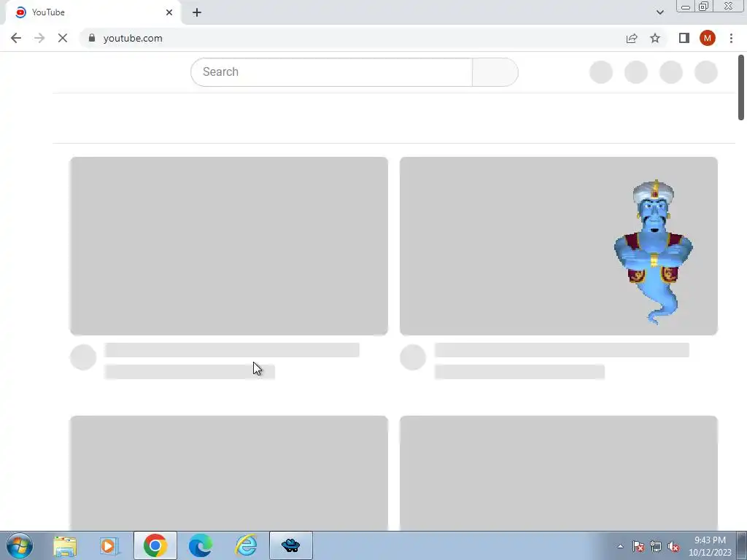The image size is (747, 560).
Task: Click the blue genie character
Action: point(654,252)
